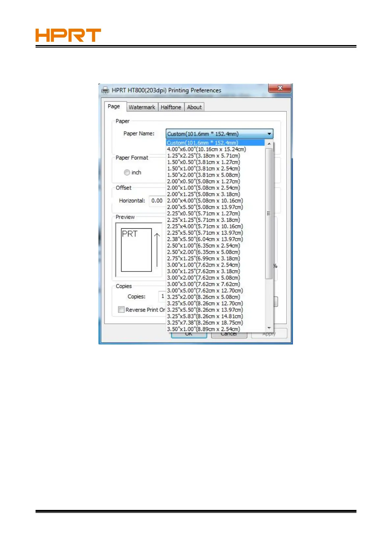Toggle the Reverse Print Order checkbox

pyautogui.click(x=121, y=310)
